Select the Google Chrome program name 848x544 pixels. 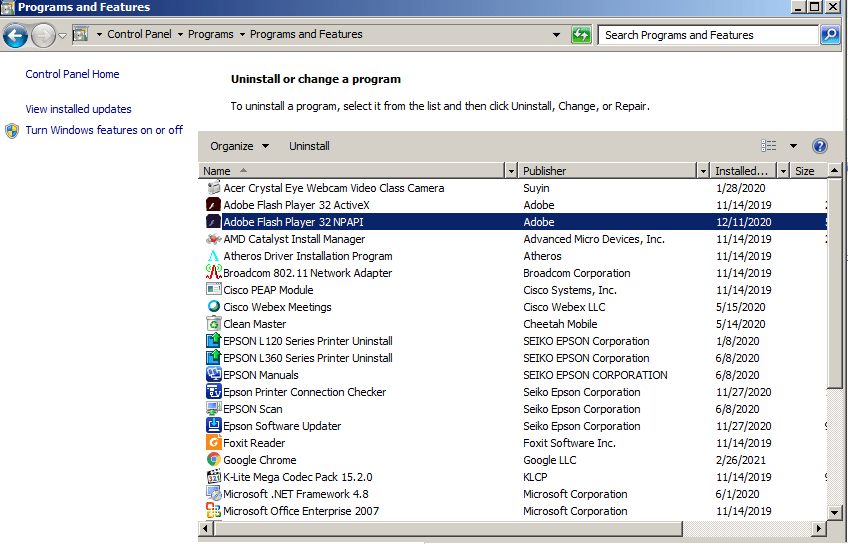tap(260, 460)
